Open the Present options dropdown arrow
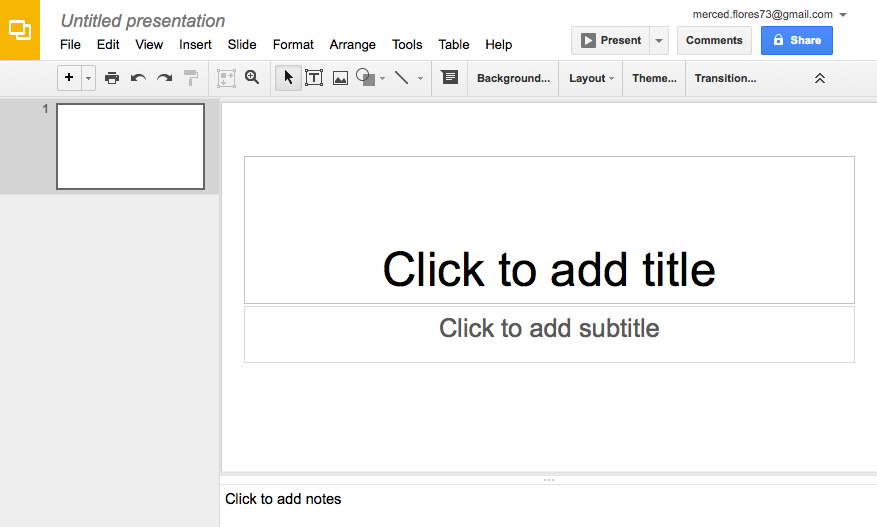The image size is (877, 527). point(659,40)
